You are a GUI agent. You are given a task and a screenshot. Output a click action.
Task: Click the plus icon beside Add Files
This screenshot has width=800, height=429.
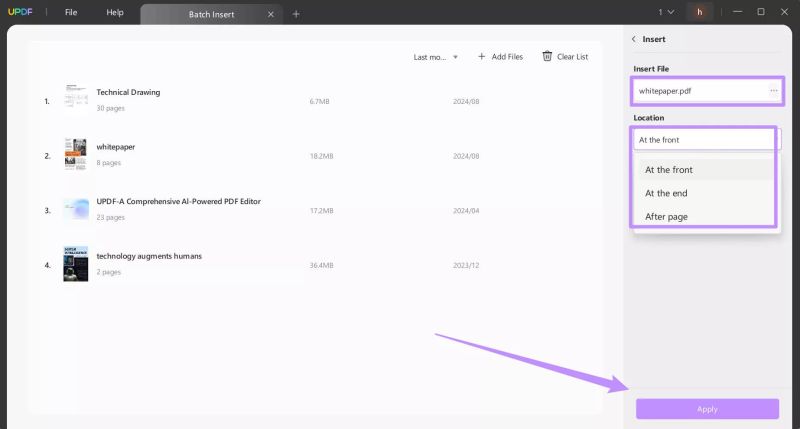pos(481,56)
